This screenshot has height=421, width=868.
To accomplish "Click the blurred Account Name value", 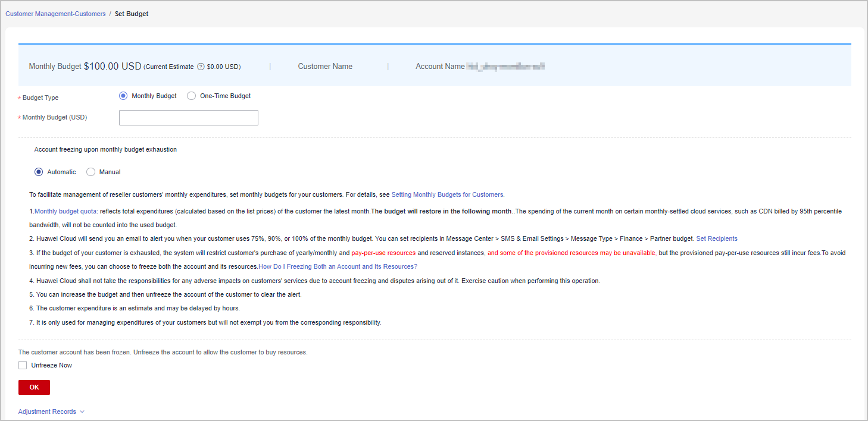I will pyautogui.click(x=505, y=67).
